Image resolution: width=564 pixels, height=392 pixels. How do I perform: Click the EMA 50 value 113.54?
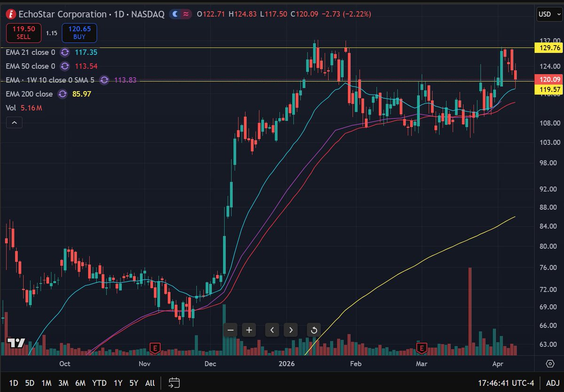[86, 66]
